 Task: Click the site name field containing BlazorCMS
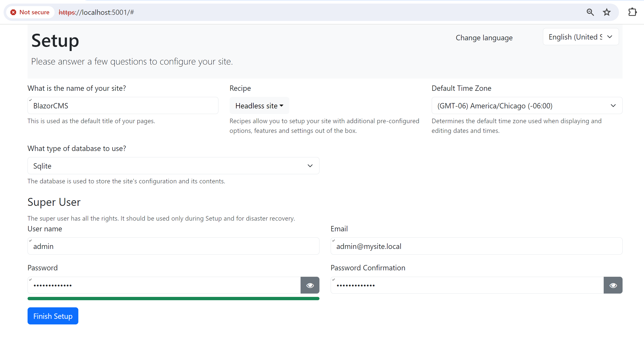tap(123, 106)
